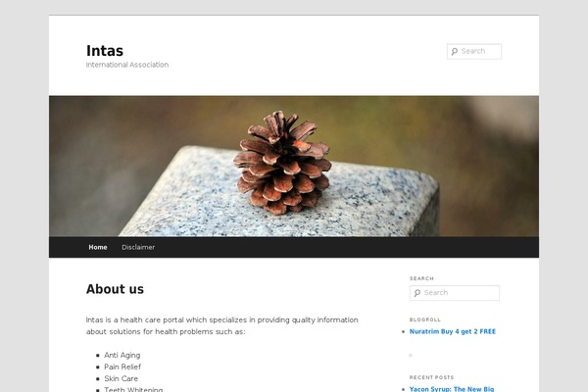Open the Yacon Syrup recent post link
Viewport: 588px width, 392px height.
click(x=452, y=389)
